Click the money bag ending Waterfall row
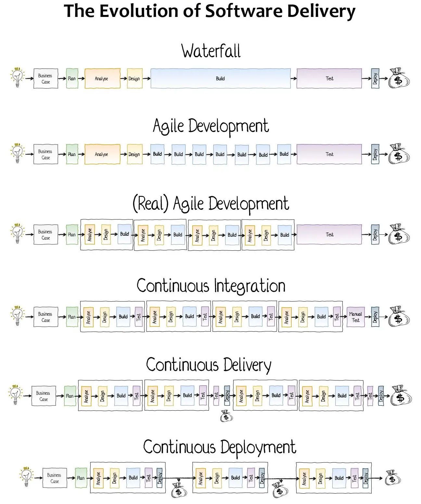 399,78
